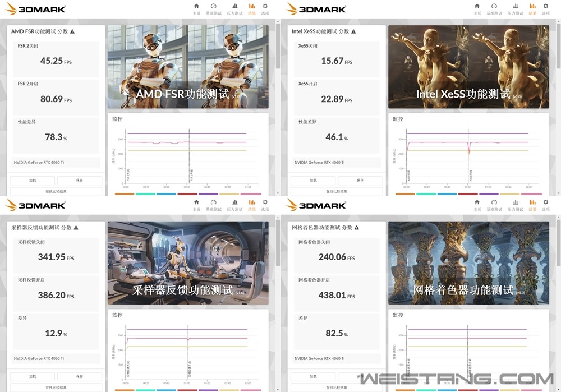Open the 采样器反馈功能测试 banner image
This screenshot has width=561, height=392.
(x=188, y=263)
